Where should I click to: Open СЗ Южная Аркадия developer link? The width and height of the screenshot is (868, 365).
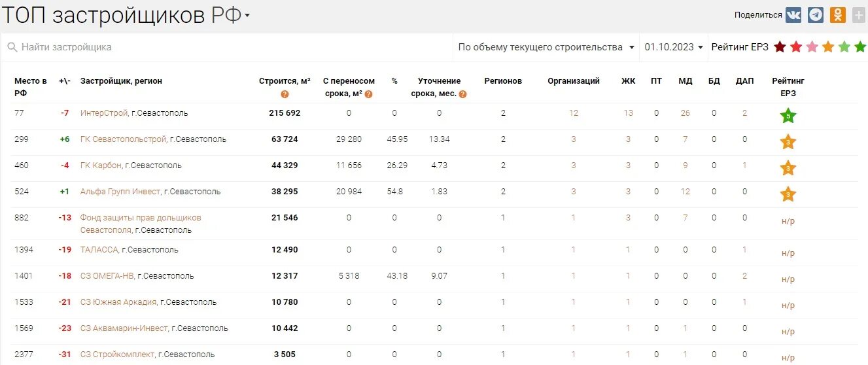point(118,302)
